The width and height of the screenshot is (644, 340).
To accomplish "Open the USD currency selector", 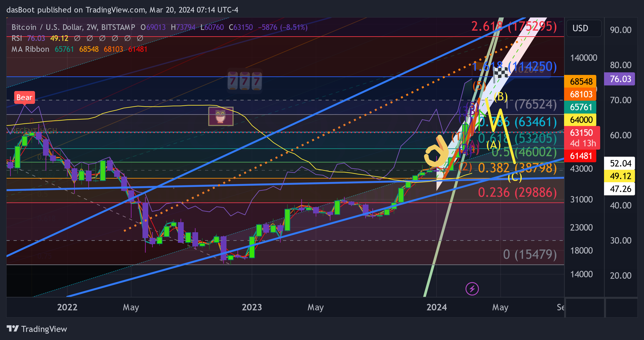I will pos(584,28).
